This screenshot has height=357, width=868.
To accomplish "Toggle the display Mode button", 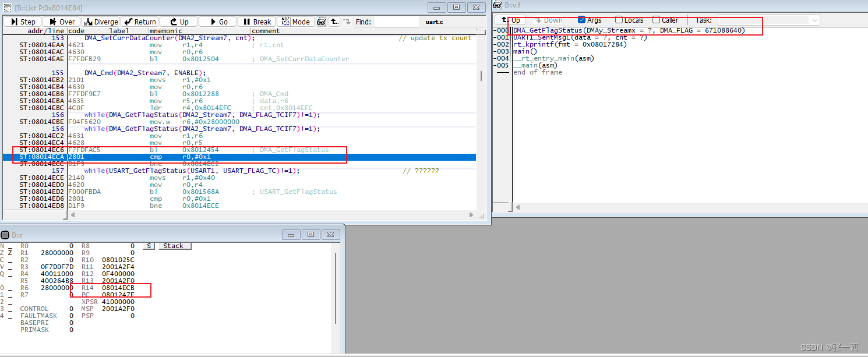I will (x=295, y=22).
